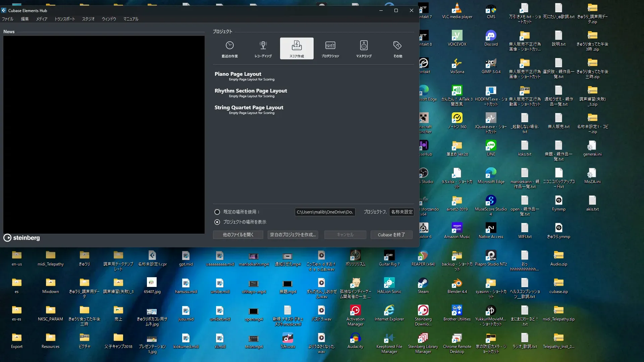The height and width of the screenshot is (362, 644).
Task: Click Cubase を終了 button
Action: 391,235
